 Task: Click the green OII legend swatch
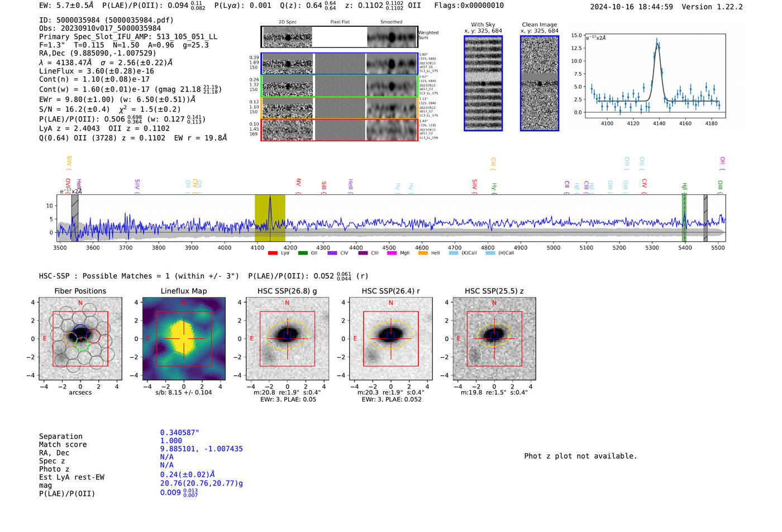click(x=303, y=253)
